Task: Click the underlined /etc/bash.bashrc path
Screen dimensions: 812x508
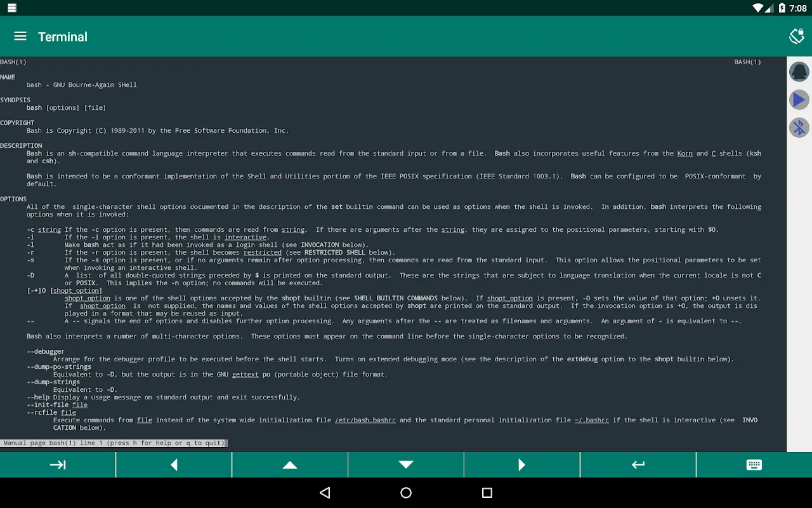Action: coord(365,420)
